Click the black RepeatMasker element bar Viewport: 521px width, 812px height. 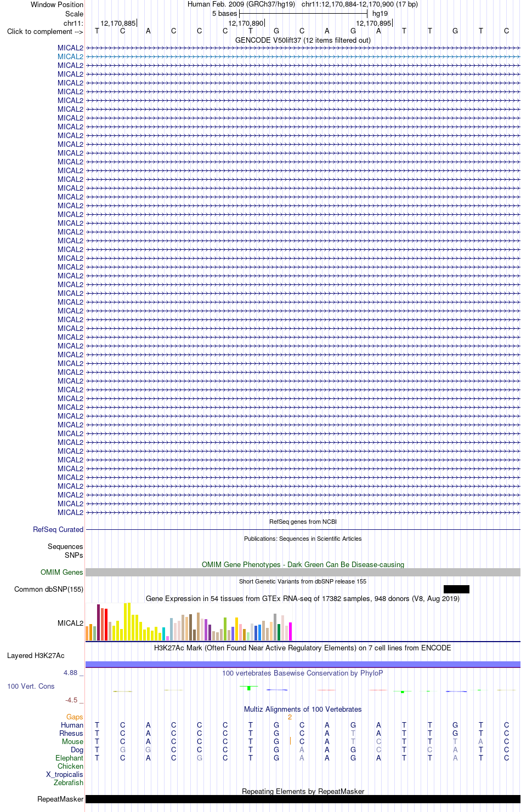[303, 799]
